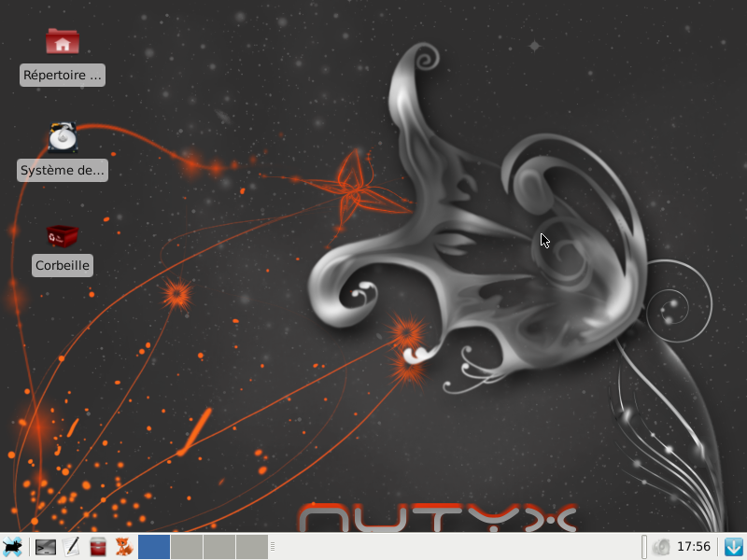Viewport: 747px width, 560px height.
Task: Switch to the second workspace in pager
Action: (187, 547)
